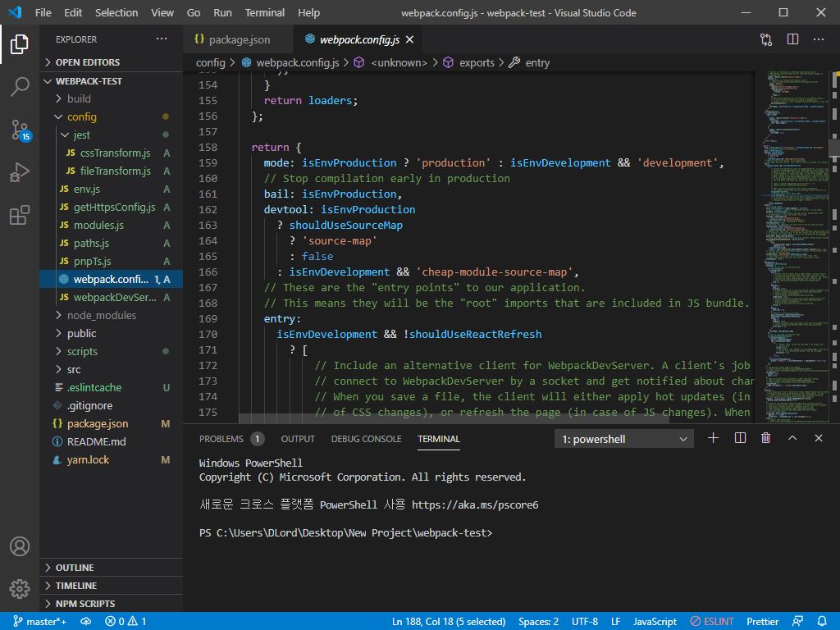Screen dimensions: 840x630
Task: Click the master branch status bar item
Action: click(40, 622)
